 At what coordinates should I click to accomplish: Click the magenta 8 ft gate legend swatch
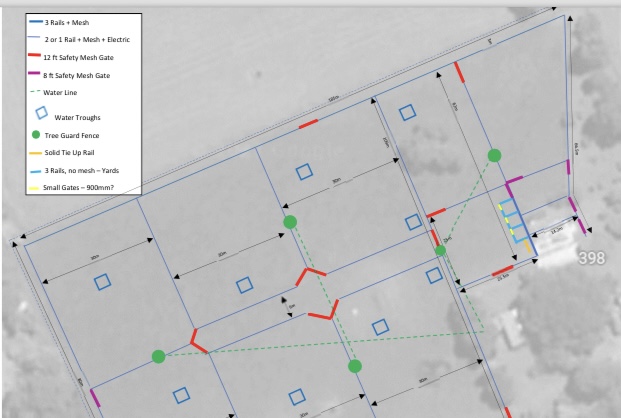pyautogui.click(x=38, y=74)
